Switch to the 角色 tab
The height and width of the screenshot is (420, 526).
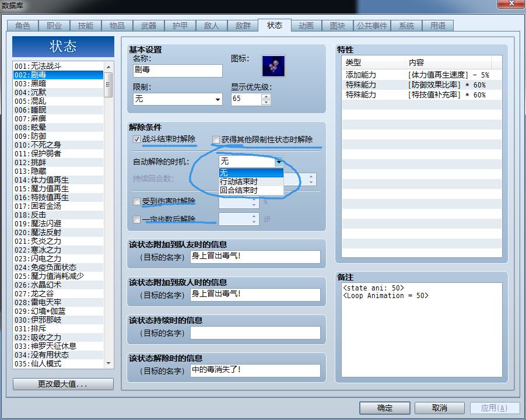click(23, 26)
